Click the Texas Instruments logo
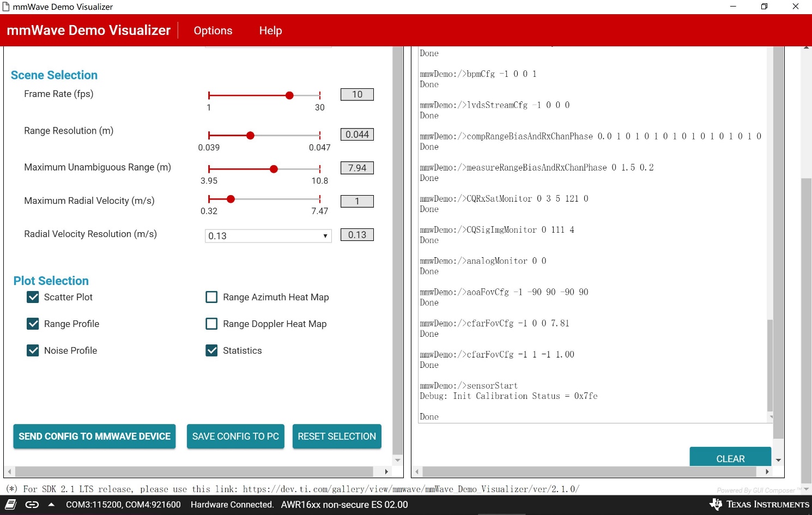812x515 pixels. pos(760,505)
